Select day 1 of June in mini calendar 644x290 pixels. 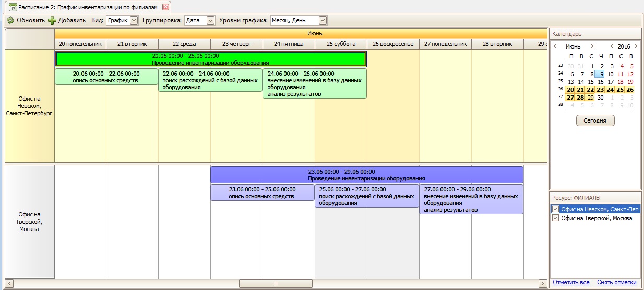(x=592, y=66)
